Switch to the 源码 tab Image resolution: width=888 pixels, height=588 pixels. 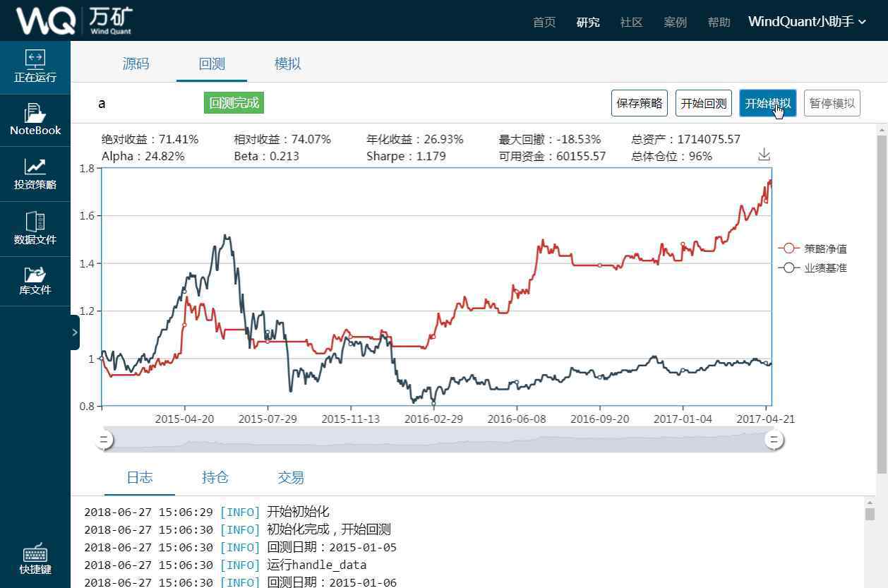click(136, 64)
